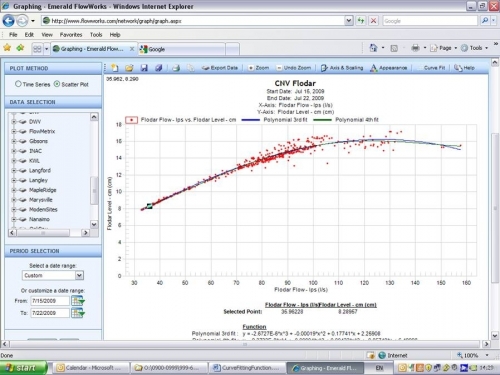
Task: Open the File menu
Action: coord(13,35)
